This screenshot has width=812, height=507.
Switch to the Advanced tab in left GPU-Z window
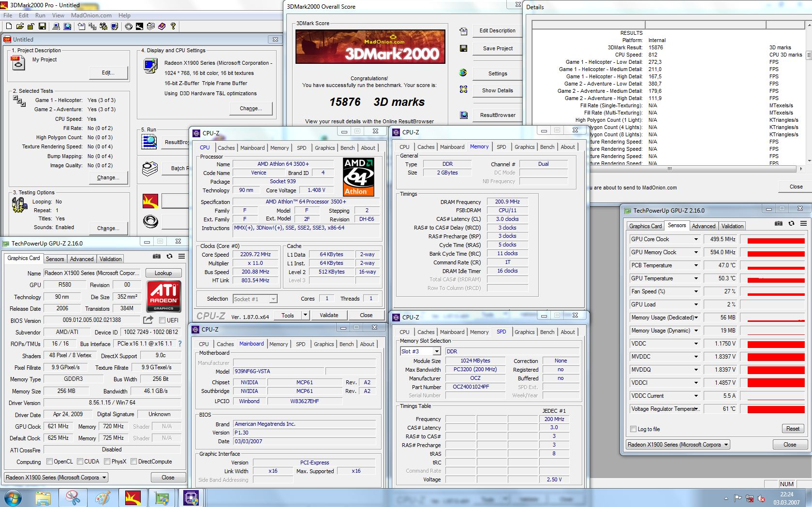(82, 259)
